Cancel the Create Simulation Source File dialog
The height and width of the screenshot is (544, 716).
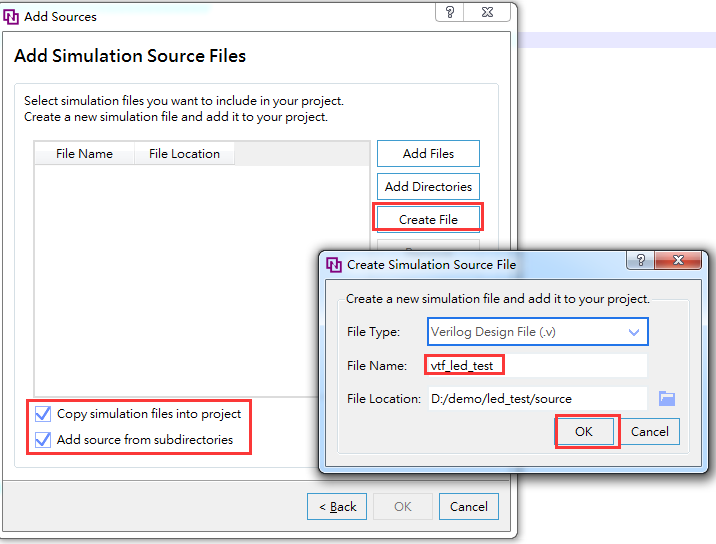click(650, 431)
